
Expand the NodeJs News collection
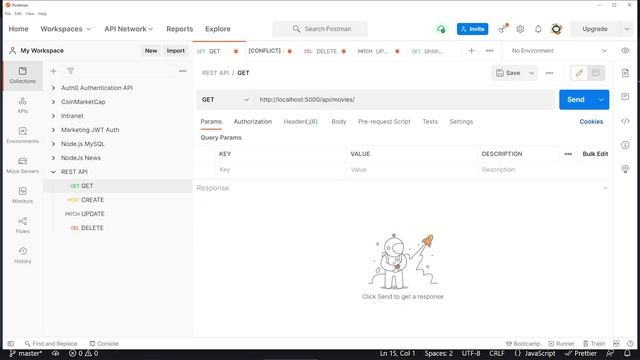pos(53,158)
